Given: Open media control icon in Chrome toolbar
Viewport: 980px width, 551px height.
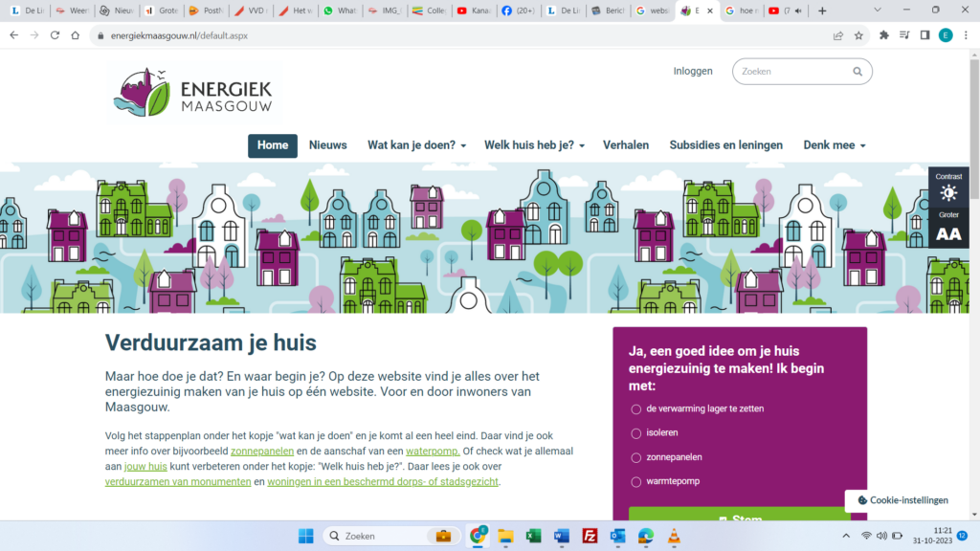Looking at the screenshot, I should [x=904, y=35].
